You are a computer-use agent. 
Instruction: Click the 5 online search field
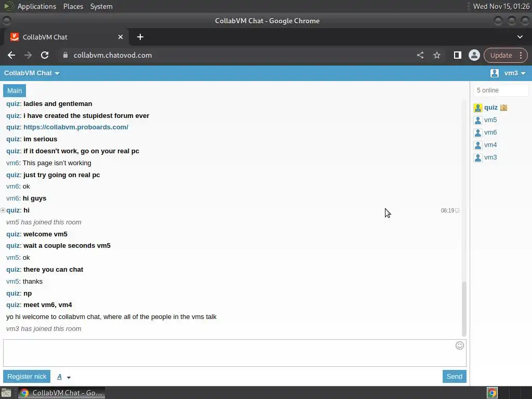501,90
